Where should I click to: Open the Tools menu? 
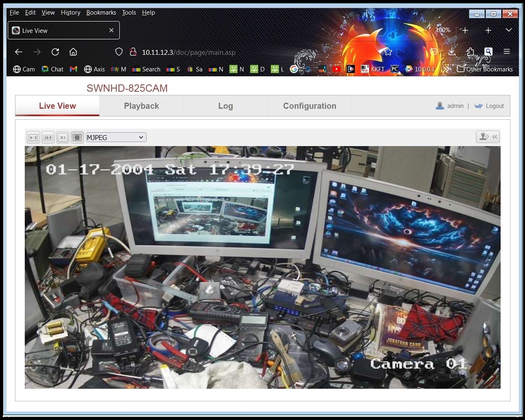(x=129, y=13)
